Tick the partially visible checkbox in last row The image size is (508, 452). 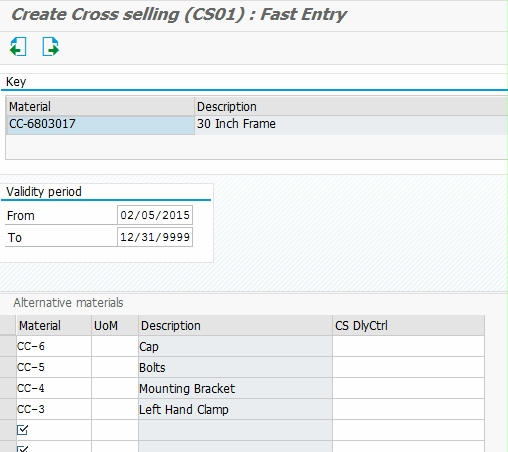tap(22, 449)
